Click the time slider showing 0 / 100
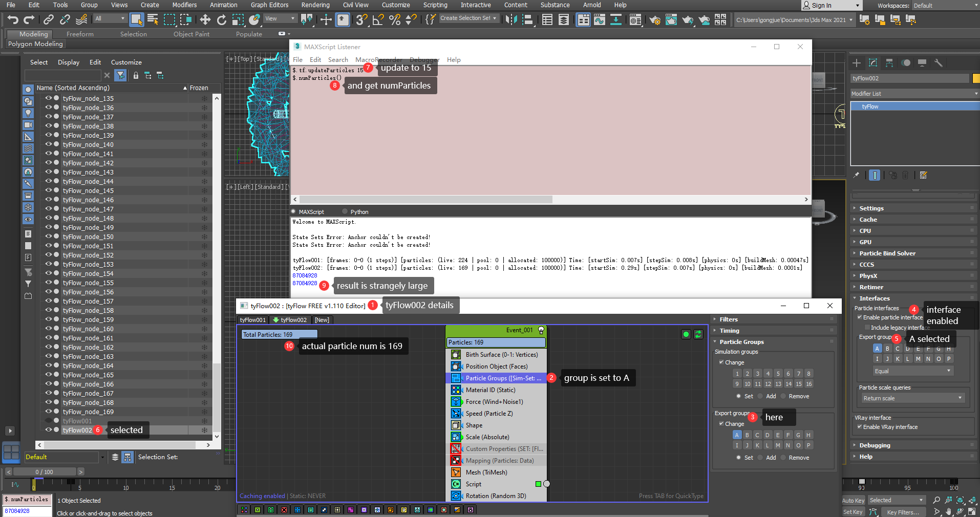This screenshot has width=980, height=517. pos(45,472)
